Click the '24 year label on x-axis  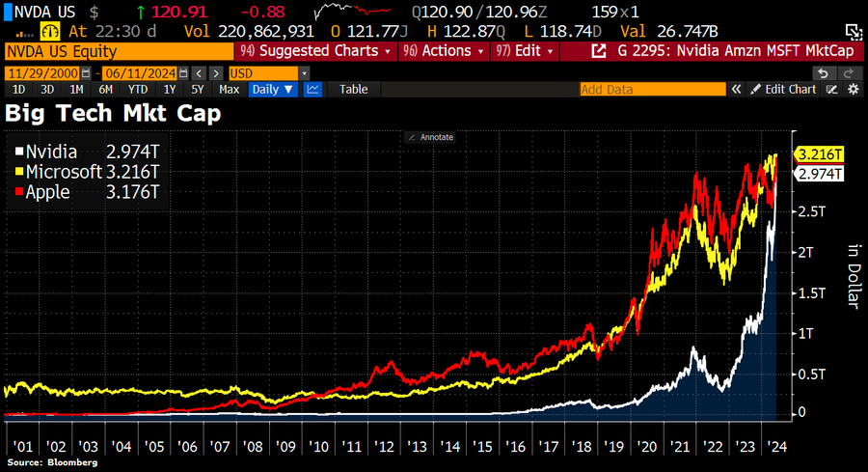click(776, 447)
